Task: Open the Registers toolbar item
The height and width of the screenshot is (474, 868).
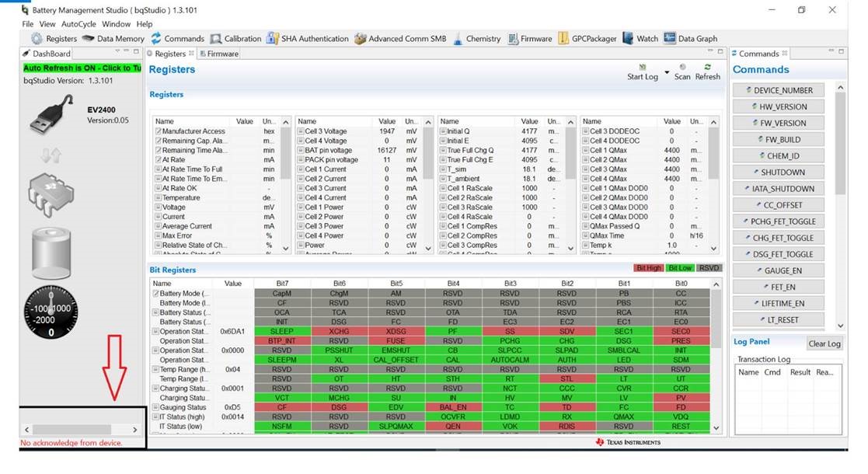Action: click(x=54, y=39)
